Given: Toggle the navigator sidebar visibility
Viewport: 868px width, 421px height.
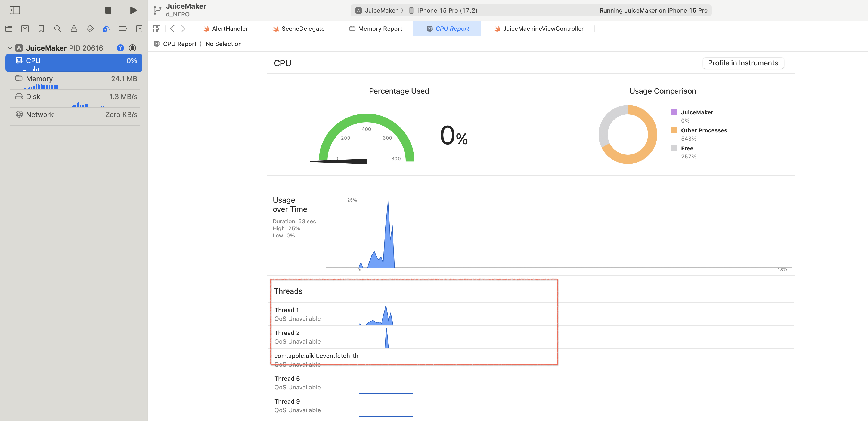Looking at the screenshot, I should [x=14, y=10].
